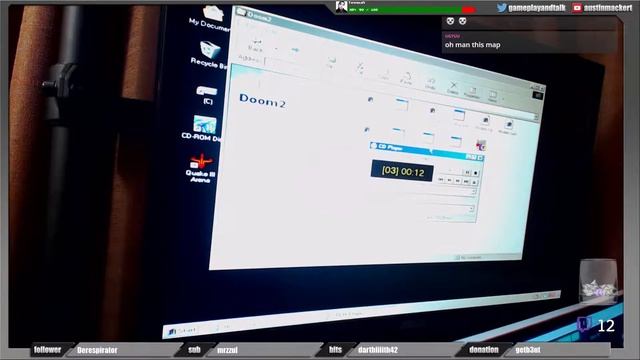This screenshot has width=640, height=360.
Task: Open the upper dropdown in CD Player
Action: click(x=473, y=191)
